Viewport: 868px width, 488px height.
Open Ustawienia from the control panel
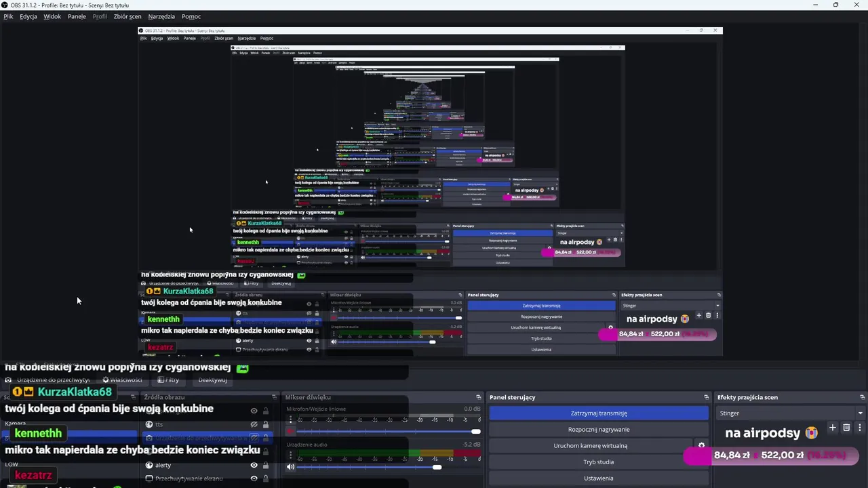pos(599,478)
